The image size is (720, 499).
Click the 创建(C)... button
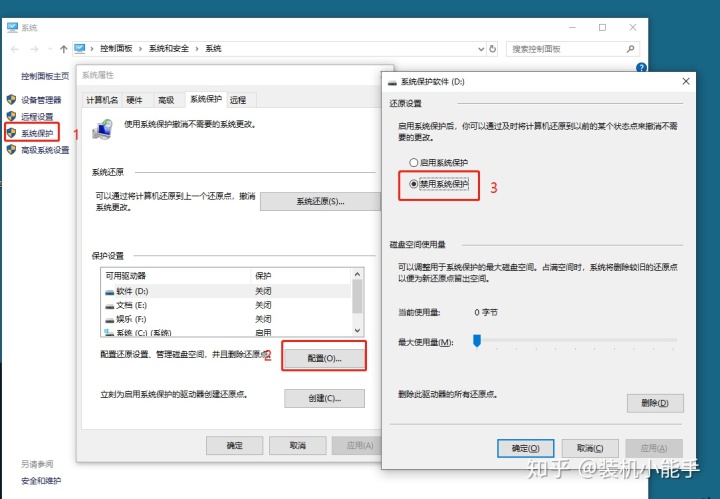(x=325, y=398)
